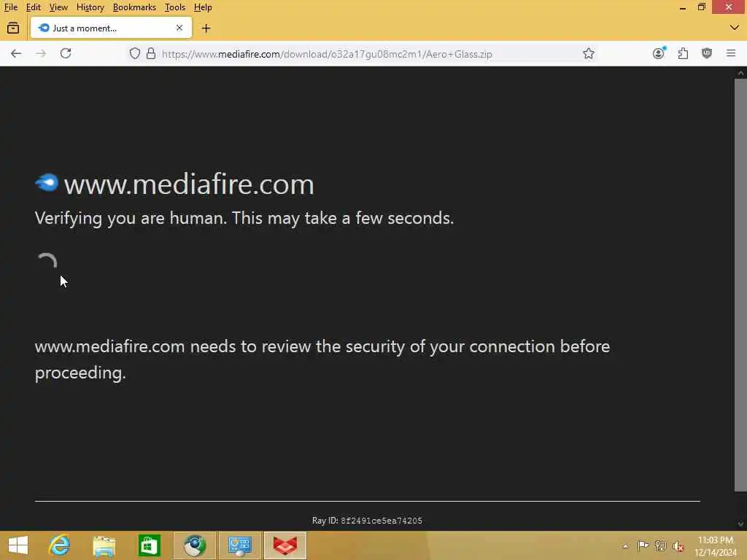
Task: Click the red fox taskbar icon
Action: coord(285,545)
